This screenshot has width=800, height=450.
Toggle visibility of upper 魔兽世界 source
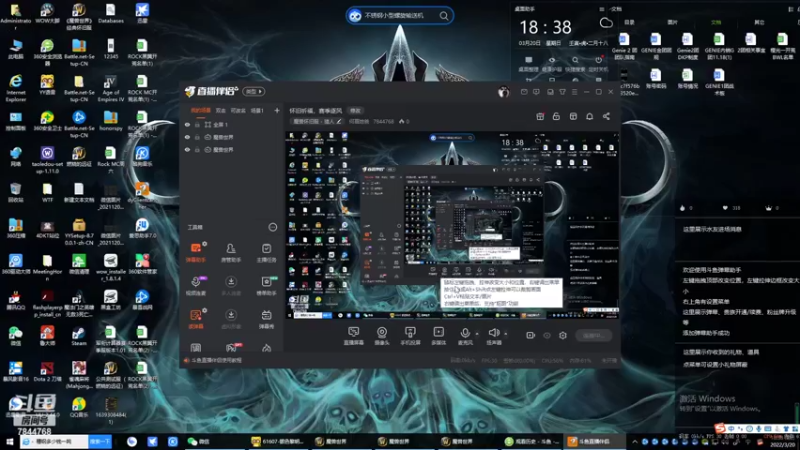187,137
